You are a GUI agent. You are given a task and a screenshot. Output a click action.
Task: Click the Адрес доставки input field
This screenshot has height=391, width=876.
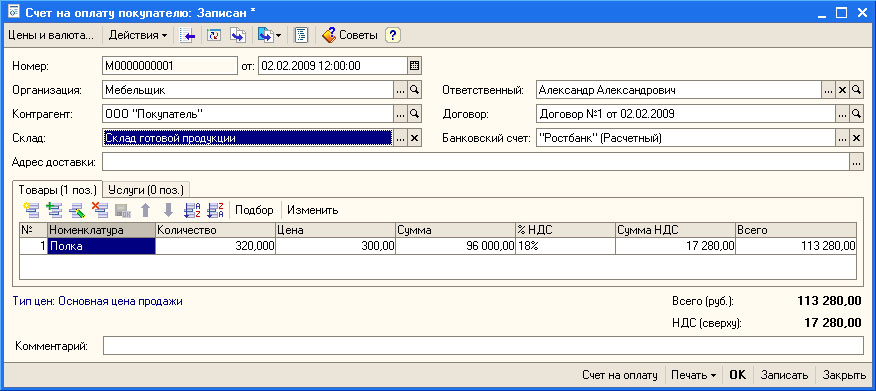point(476,163)
